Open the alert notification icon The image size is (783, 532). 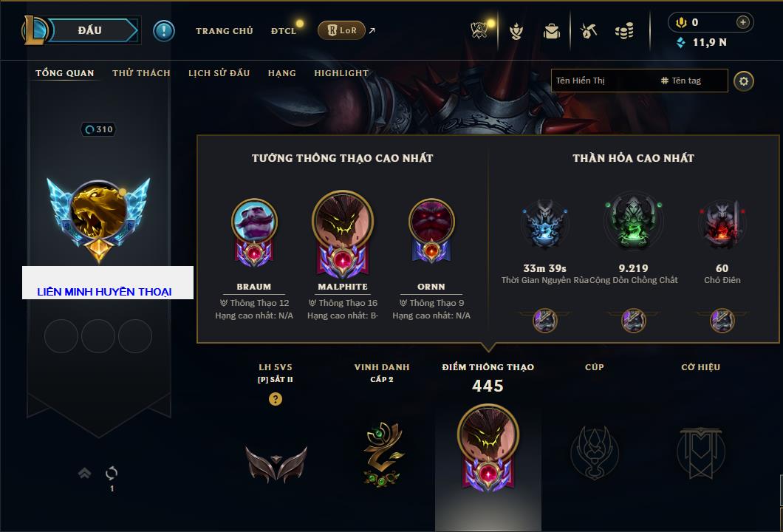(164, 31)
